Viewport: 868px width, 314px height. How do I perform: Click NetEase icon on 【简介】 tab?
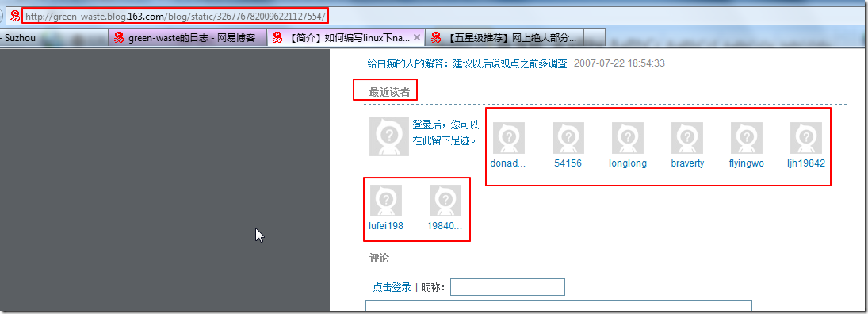pyautogui.click(x=278, y=37)
